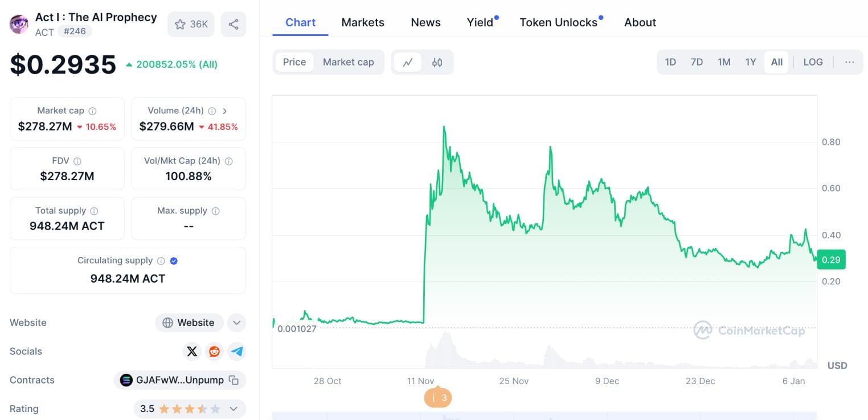The image size is (868, 420).
Task: Select the line chart icon
Action: click(408, 62)
